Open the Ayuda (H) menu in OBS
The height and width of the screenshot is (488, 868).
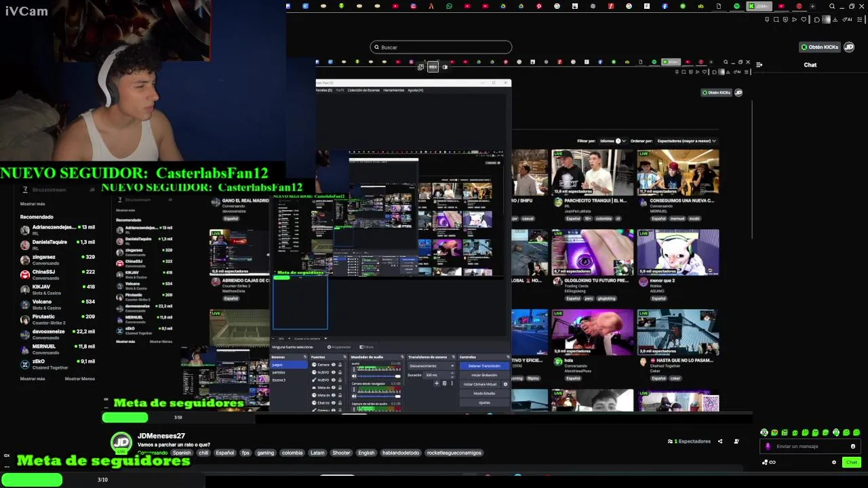[416, 90]
